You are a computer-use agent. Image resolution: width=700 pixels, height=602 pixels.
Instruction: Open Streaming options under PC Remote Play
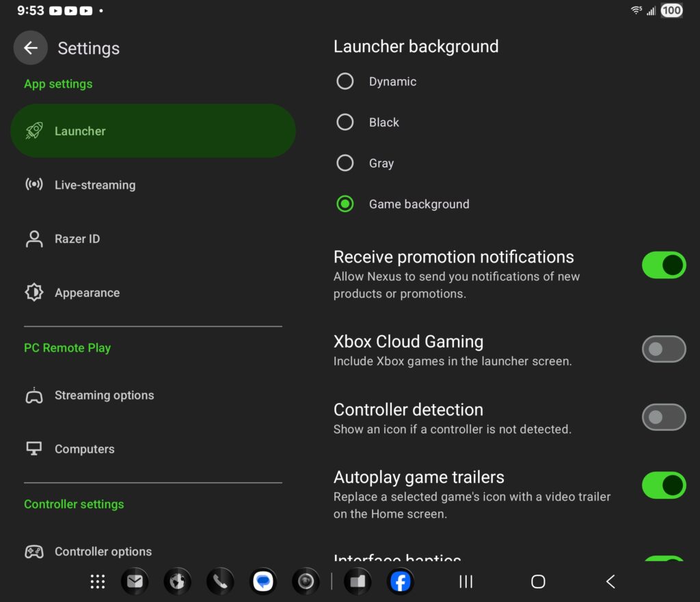click(153, 395)
